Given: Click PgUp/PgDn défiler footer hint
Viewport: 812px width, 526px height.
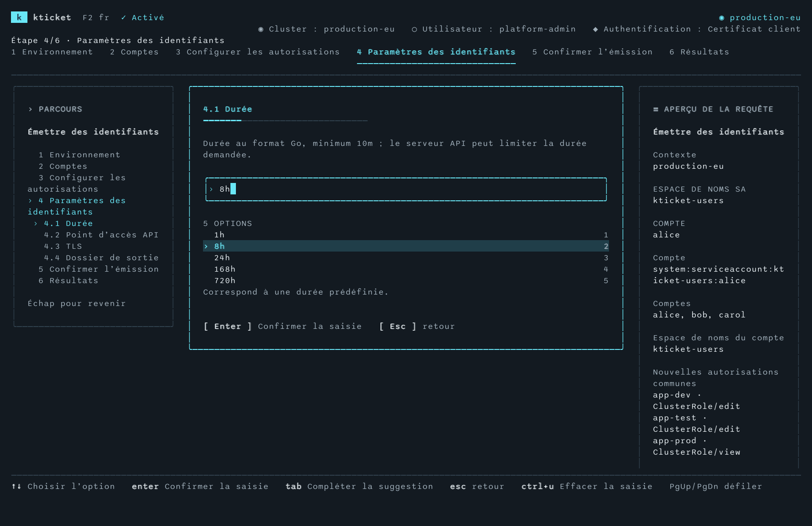Looking at the screenshot, I should point(716,487).
